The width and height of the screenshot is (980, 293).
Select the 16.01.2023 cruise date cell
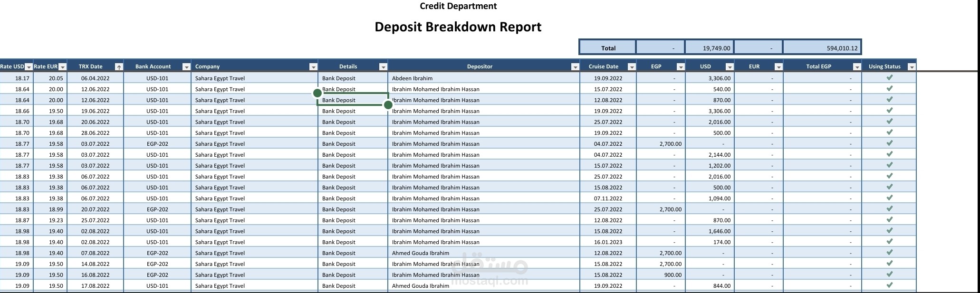coord(608,242)
